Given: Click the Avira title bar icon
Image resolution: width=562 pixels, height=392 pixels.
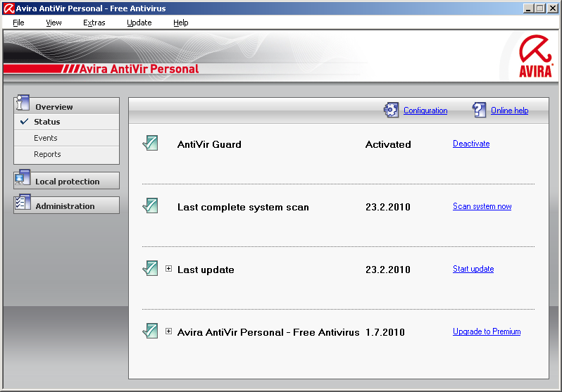Looking at the screenshot, I should pos(8,8).
